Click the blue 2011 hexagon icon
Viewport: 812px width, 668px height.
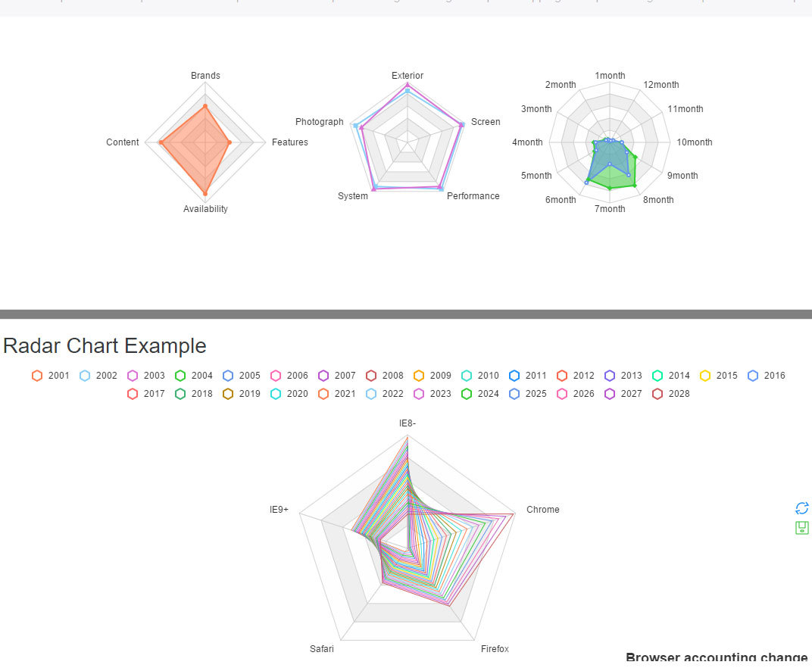(513, 375)
